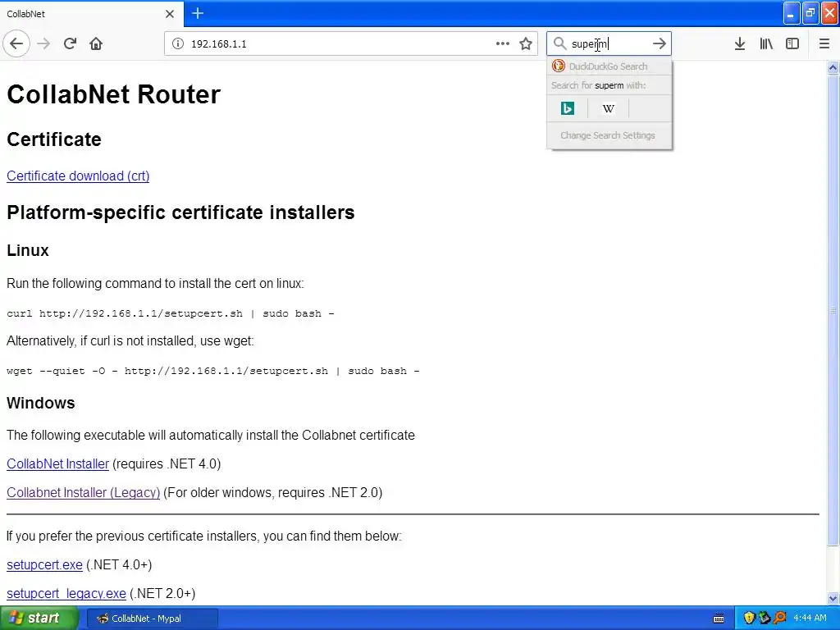The height and width of the screenshot is (630, 840).
Task: Go back with the browser back arrow
Action: [16, 43]
